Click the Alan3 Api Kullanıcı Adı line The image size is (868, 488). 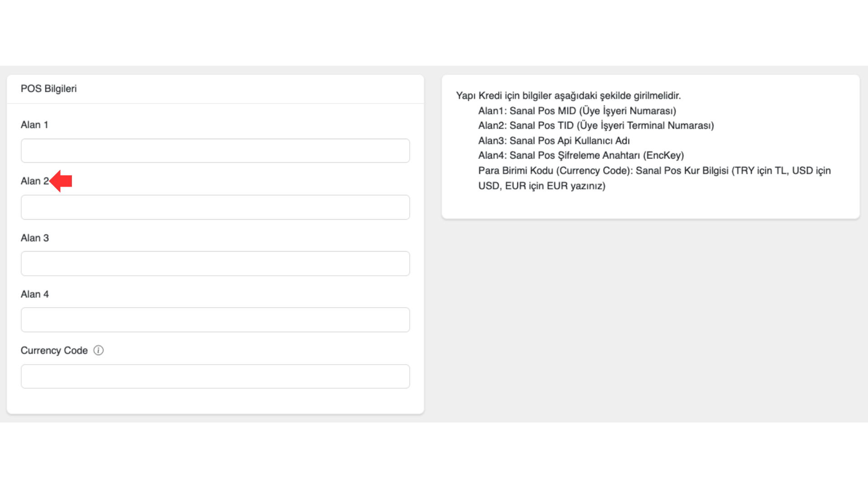pyautogui.click(x=554, y=141)
